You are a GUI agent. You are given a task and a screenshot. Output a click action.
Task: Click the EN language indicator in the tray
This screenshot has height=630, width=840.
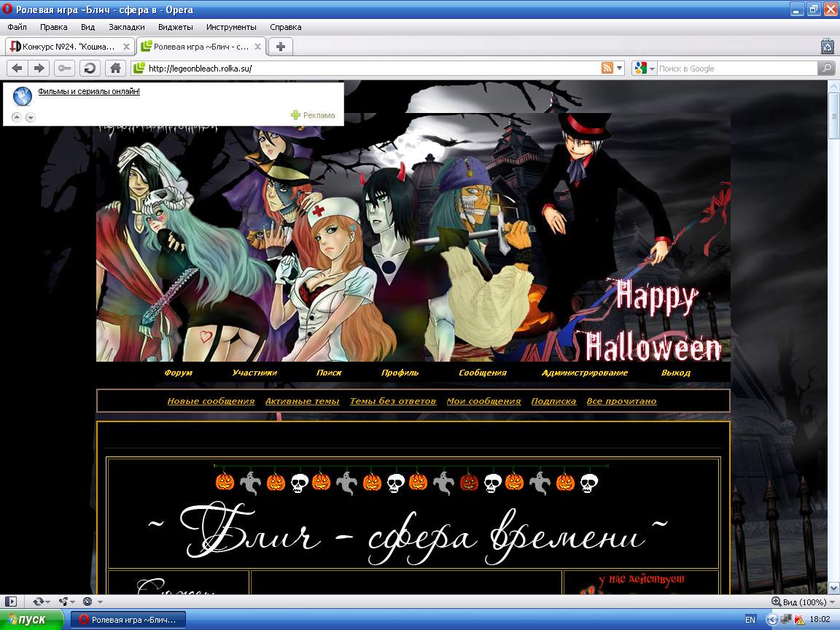tap(750, 619)
